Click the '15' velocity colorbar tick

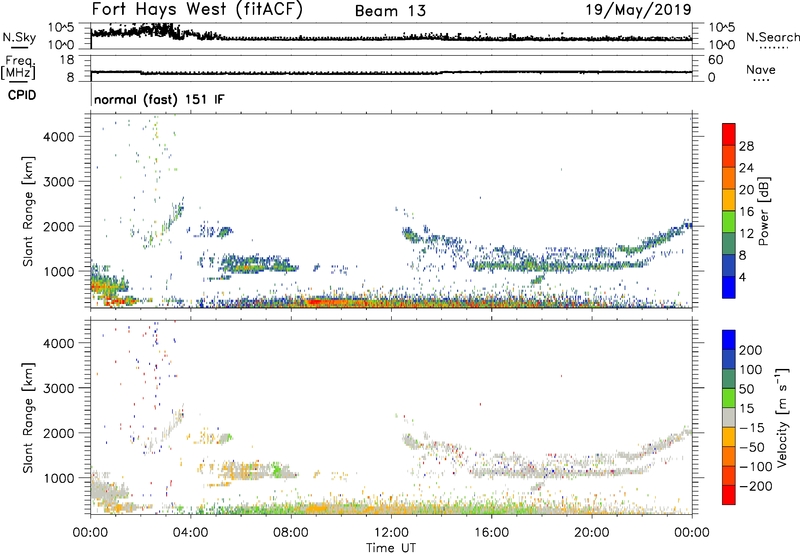746,409
